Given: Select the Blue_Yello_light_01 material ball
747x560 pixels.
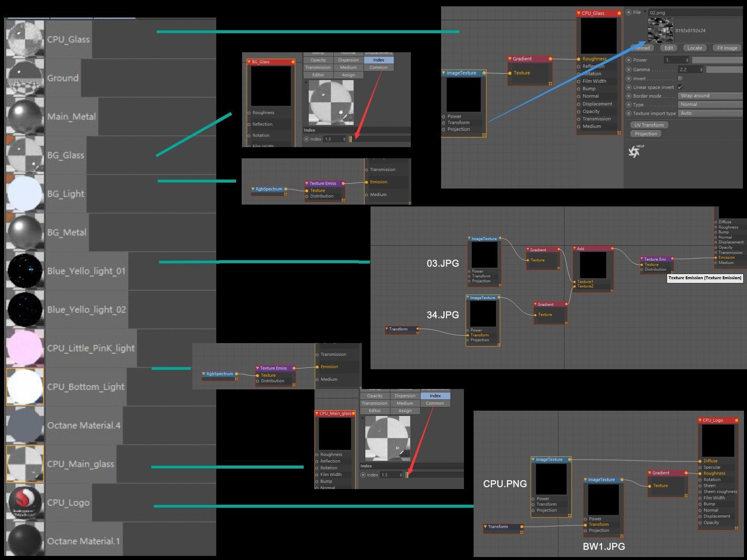Looking at the screenshot, I should pyautogui.click(x=25, y=271).
